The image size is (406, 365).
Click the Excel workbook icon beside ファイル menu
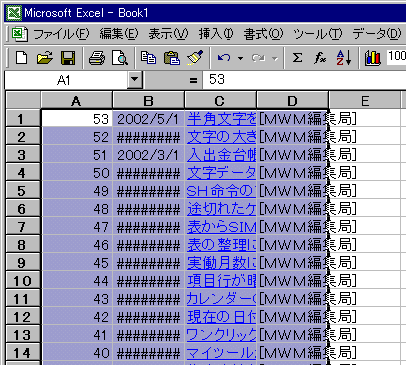(19, 34)
